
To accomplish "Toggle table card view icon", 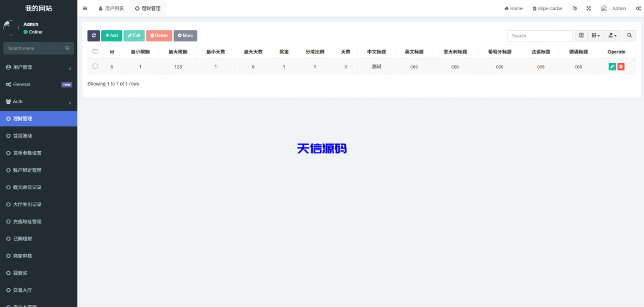I will coord(581,36).
